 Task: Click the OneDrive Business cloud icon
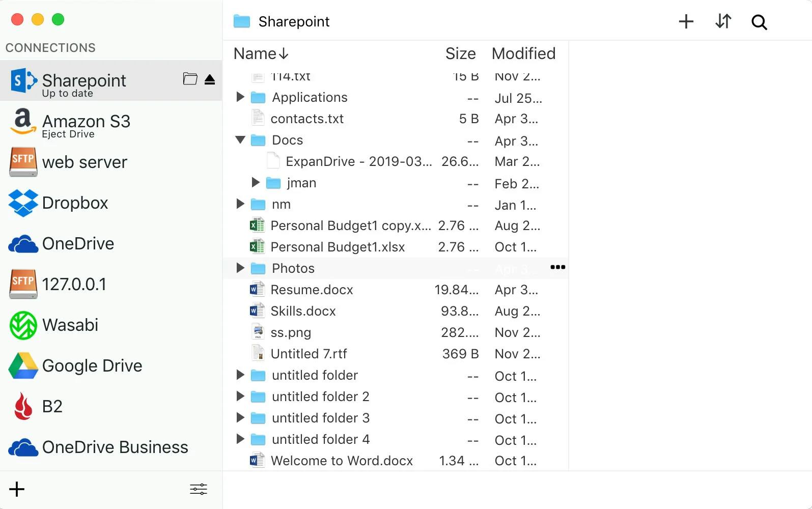tap(23, 448)
